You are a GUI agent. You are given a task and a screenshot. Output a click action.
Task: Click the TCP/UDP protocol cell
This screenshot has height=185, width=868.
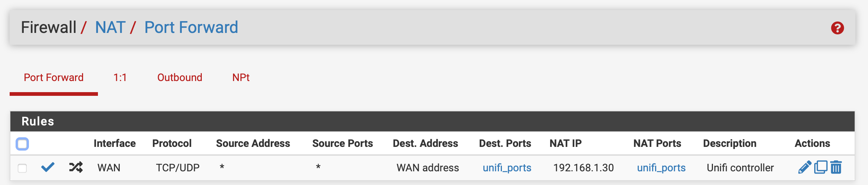(x=178, y=168)
